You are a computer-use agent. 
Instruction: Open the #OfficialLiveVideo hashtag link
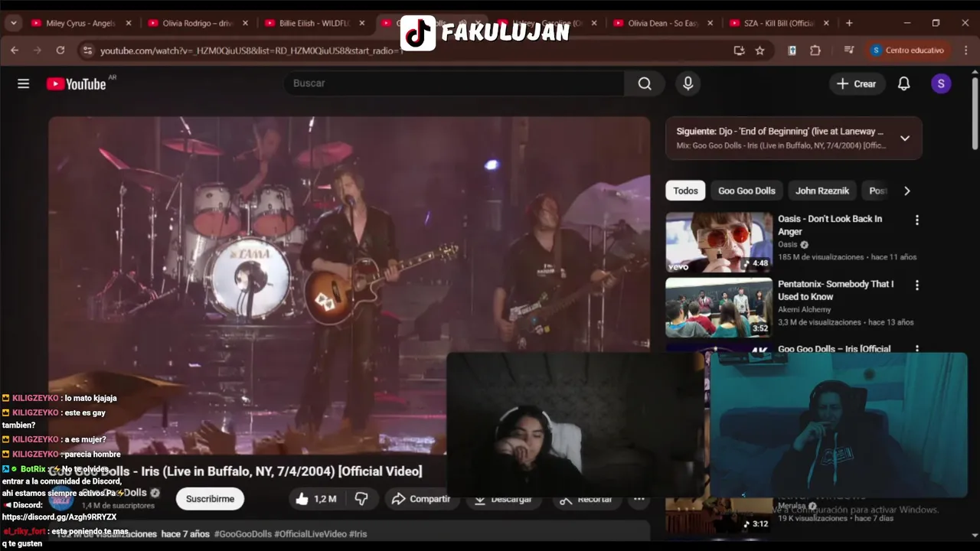tap(310, 533)
